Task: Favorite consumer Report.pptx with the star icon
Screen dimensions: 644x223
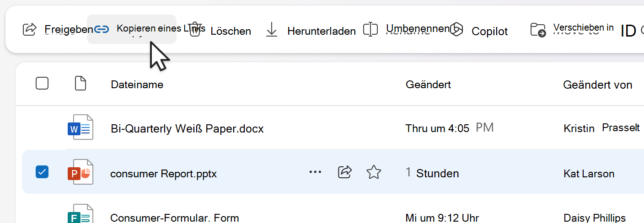Action: (374, 172)
